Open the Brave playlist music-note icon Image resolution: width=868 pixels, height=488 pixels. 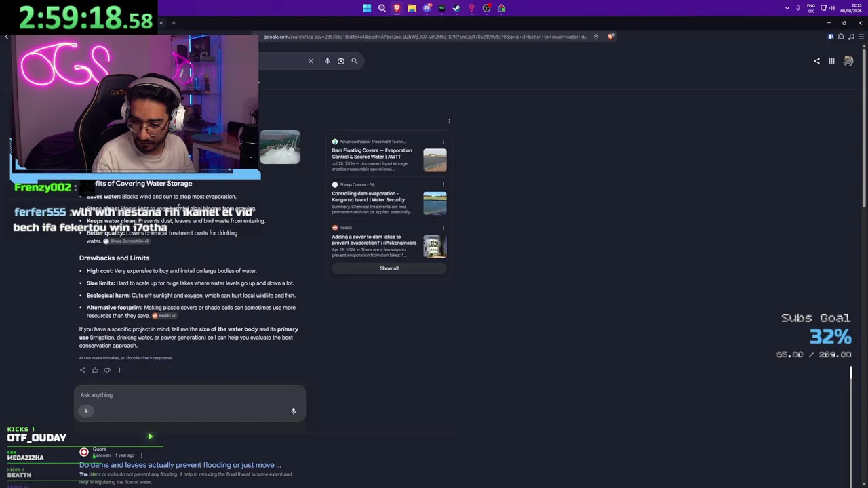[851, 37]
